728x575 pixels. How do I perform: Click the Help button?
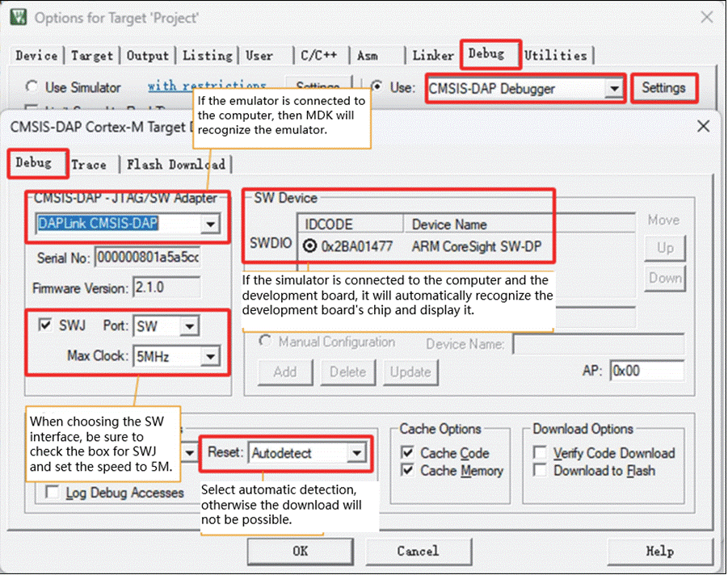[659, 552]
